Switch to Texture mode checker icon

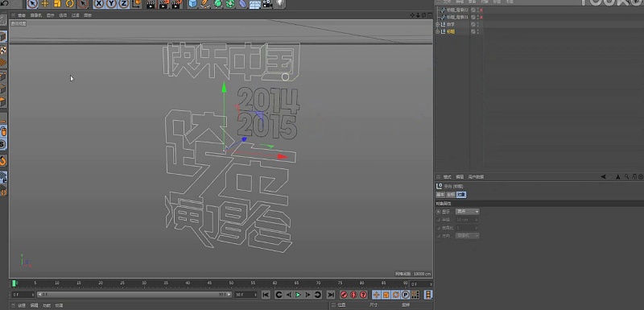pos(3,50)
